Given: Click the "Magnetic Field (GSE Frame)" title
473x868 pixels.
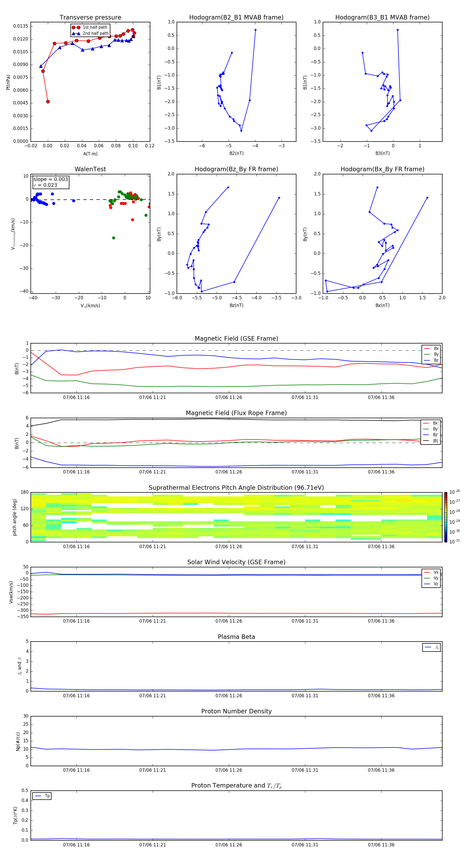Looking at the screenshot, I should (236, 339).
